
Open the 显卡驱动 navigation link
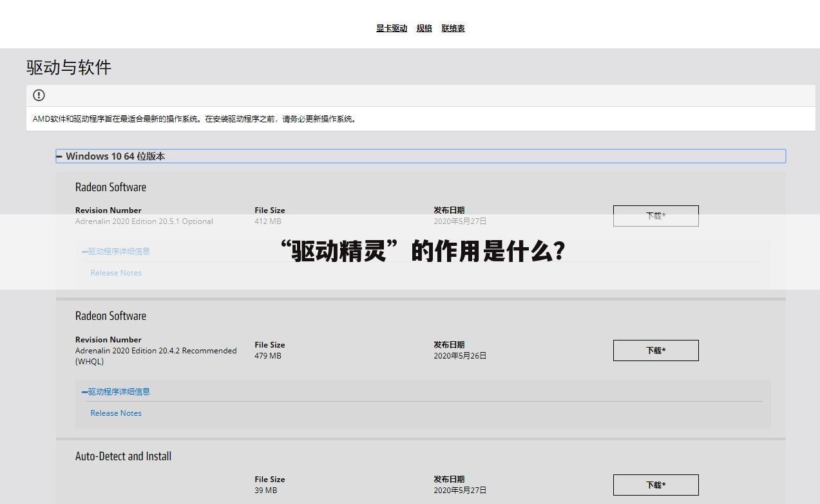[392, 28]
